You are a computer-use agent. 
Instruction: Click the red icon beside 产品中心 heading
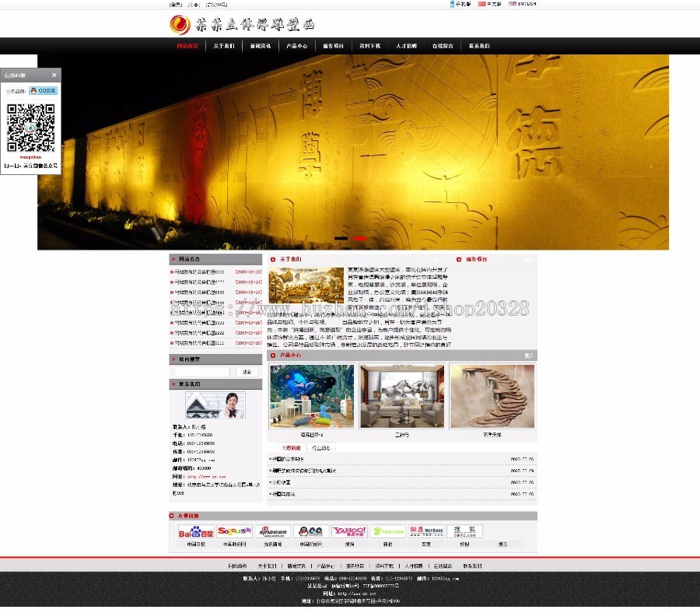coord(273,356)
